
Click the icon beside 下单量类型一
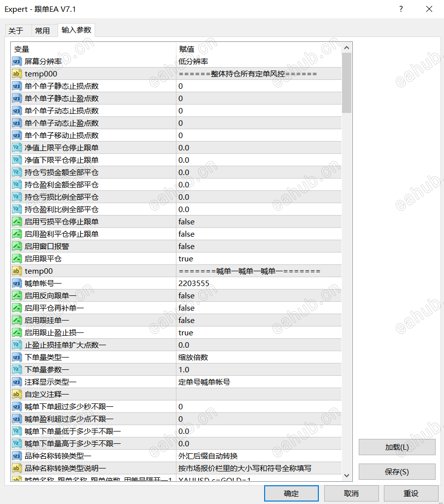click(17, 357)
